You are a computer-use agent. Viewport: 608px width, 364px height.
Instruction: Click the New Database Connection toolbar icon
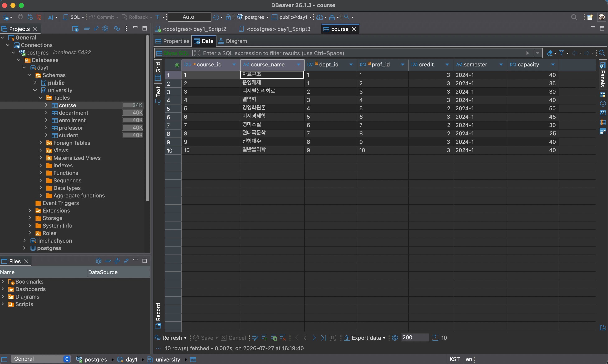pyautogui.click(x=6, y=17)
